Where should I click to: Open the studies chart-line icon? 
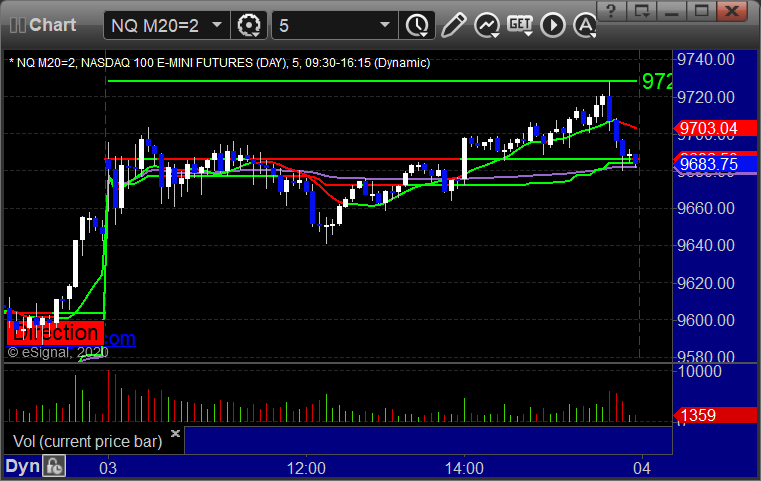(487, 25)
